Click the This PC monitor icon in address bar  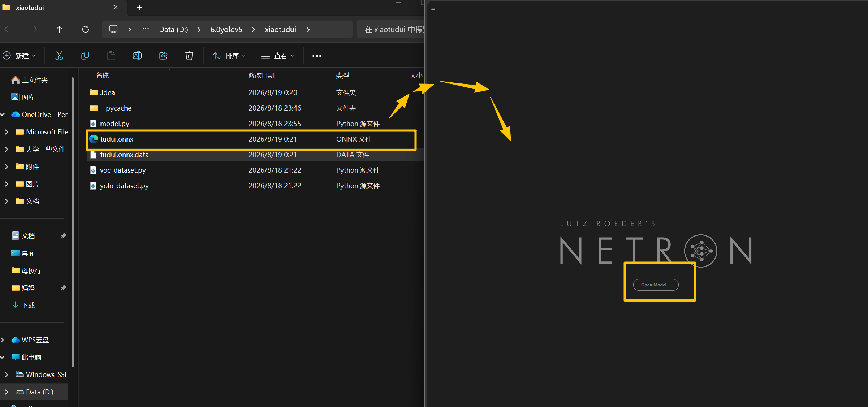click(113, 29)
